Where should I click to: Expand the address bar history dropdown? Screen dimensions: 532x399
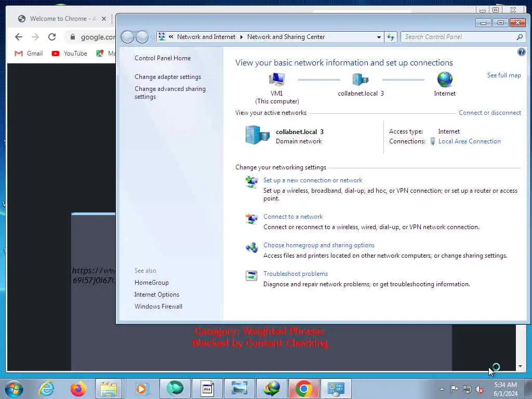(379, 37)
